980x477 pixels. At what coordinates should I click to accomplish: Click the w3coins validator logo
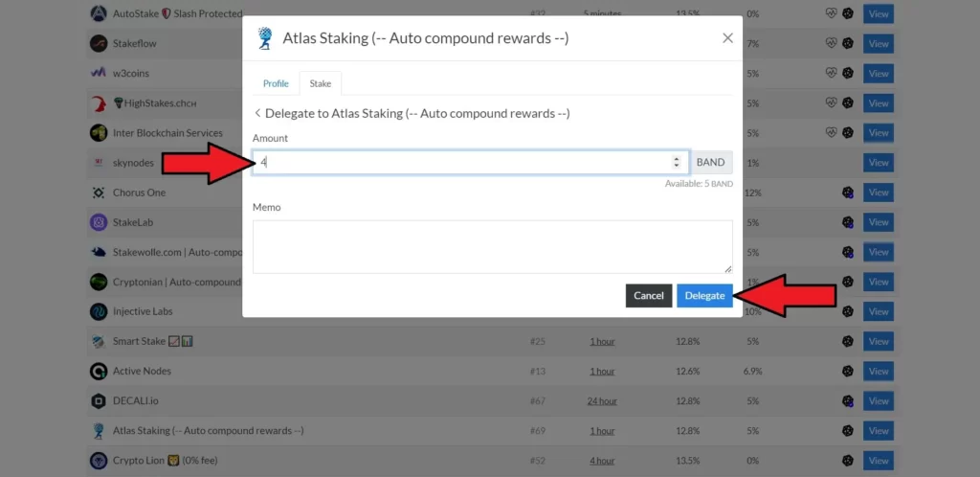tap(98, 74)
